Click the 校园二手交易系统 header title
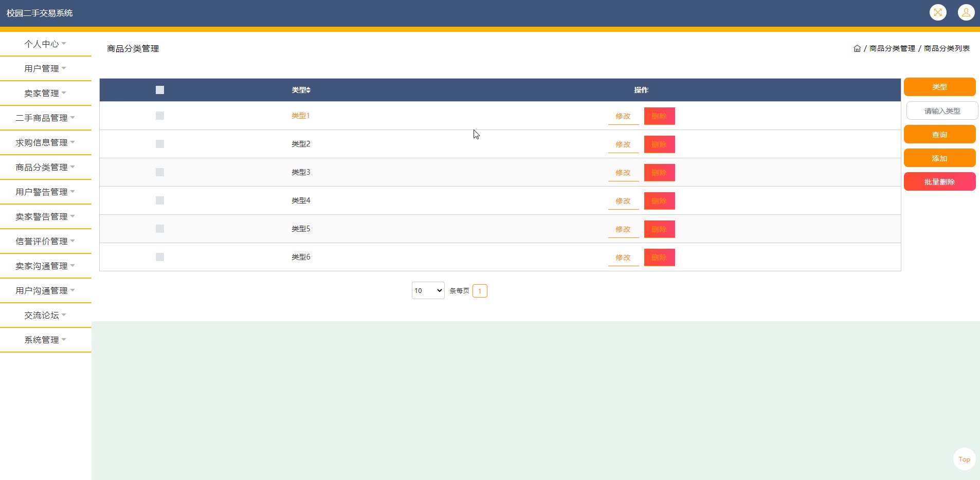 tap(40, 13)
